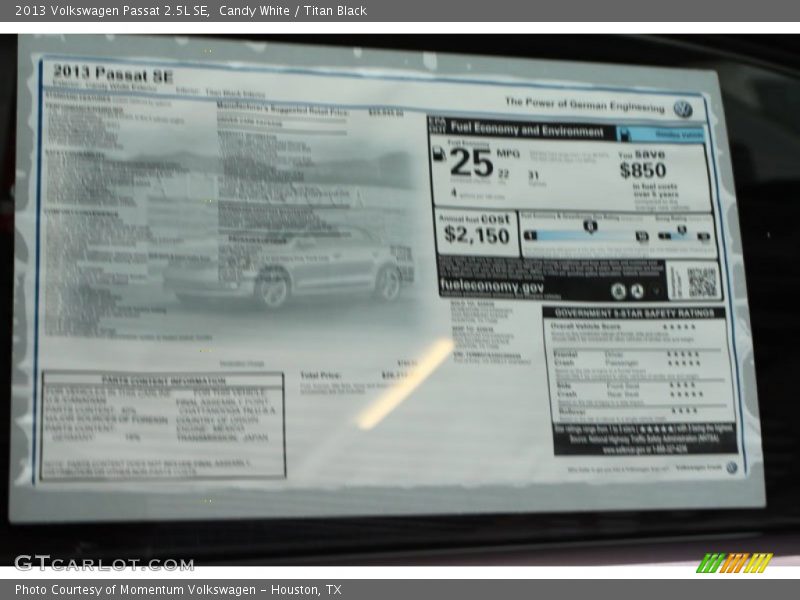Click the 'Government 5-Star Safety Ratings' header
Image resolution: width=800 pixels, height=600 pixels.
634,313
